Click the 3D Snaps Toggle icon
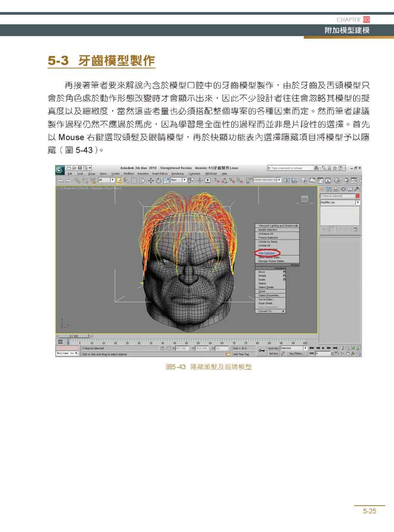 (217, 181)
